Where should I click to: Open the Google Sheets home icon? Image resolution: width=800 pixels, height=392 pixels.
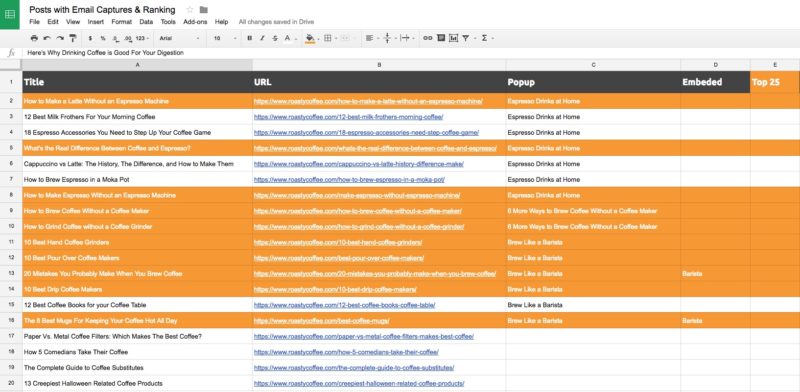pos(10,14)
